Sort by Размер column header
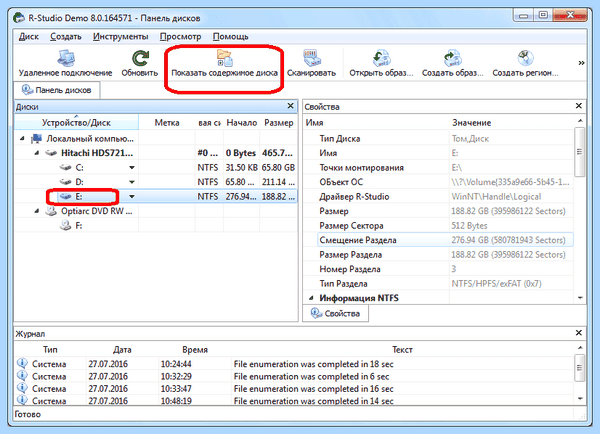This screenshot has width=600, height=434. [x=279, y=123]
